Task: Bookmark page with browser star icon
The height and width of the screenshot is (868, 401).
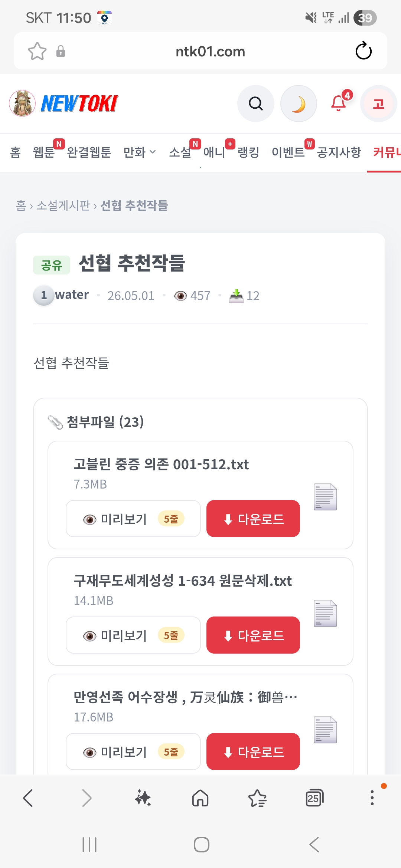Action: pyautogui.click(x=37, y=51)
